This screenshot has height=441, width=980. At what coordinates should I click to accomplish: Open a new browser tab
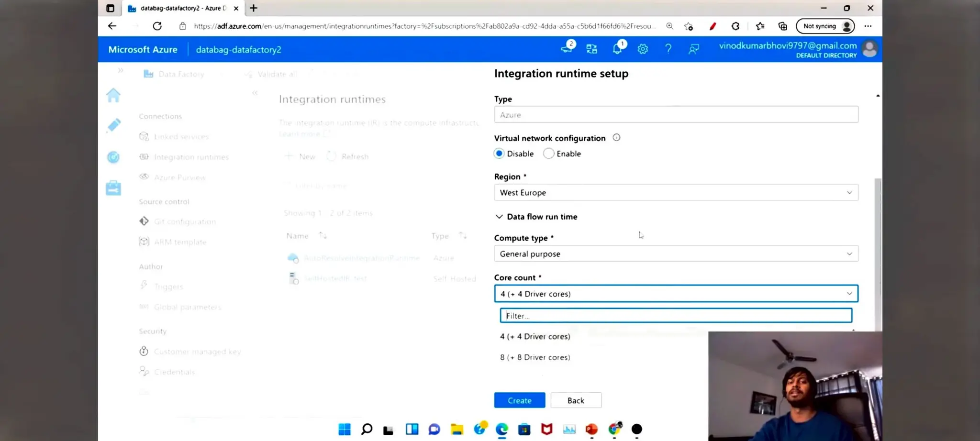point(254,8)
